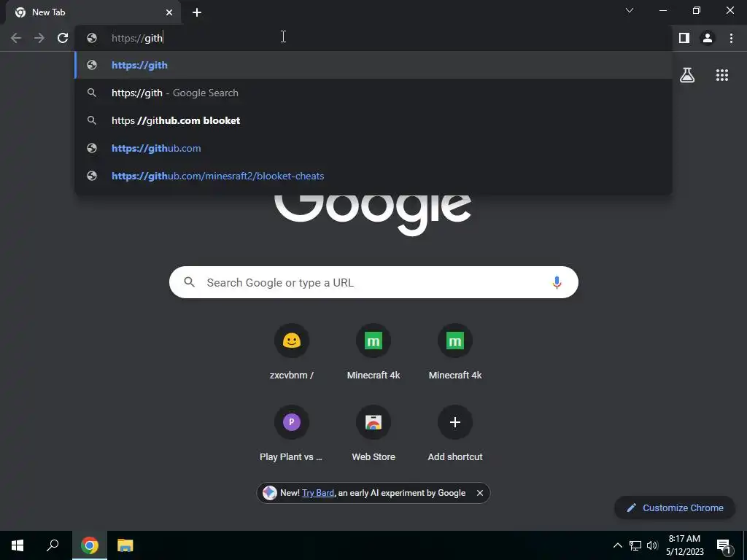
Task: Click the taskbar clock and date
Action: click(684, 545)
